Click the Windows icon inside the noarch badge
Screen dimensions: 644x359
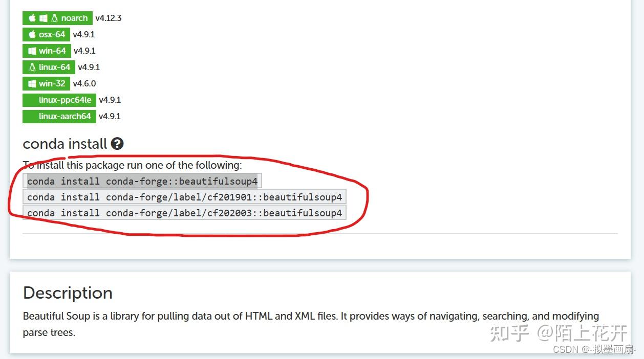click(x=44, y=17)
